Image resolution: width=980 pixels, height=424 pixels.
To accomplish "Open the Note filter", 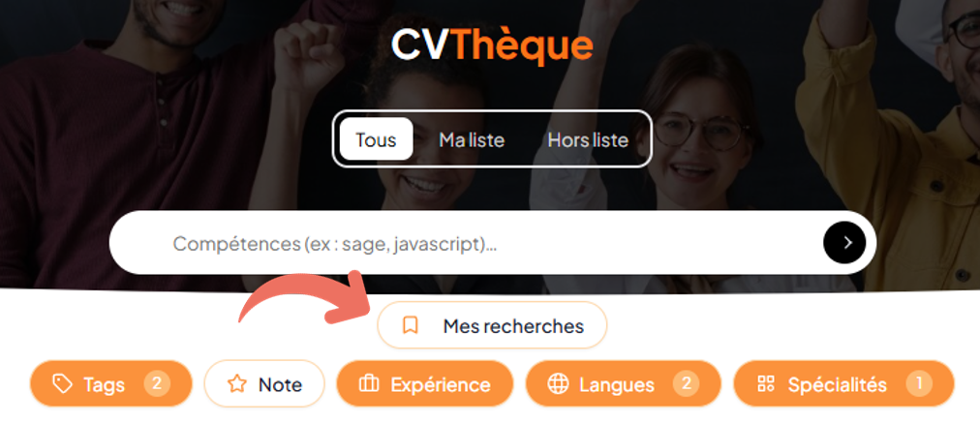I will click(x=264, y=384).
